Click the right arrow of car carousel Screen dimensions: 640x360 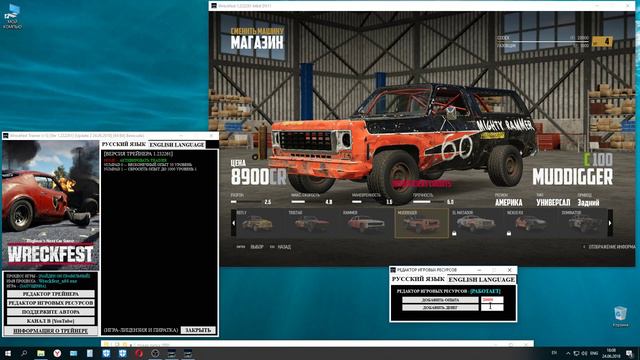click(x=610, y=223)
